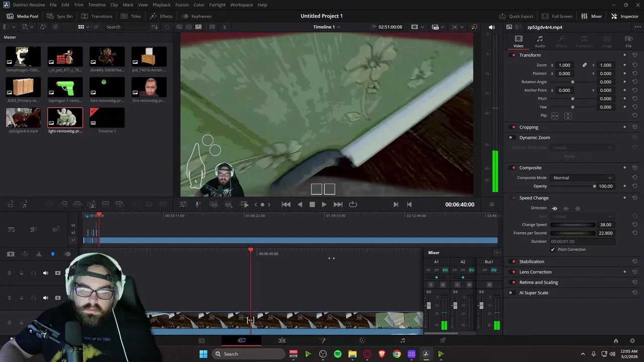
Task: Add keyframe for Zoom parameter
Action: (625, 65)
